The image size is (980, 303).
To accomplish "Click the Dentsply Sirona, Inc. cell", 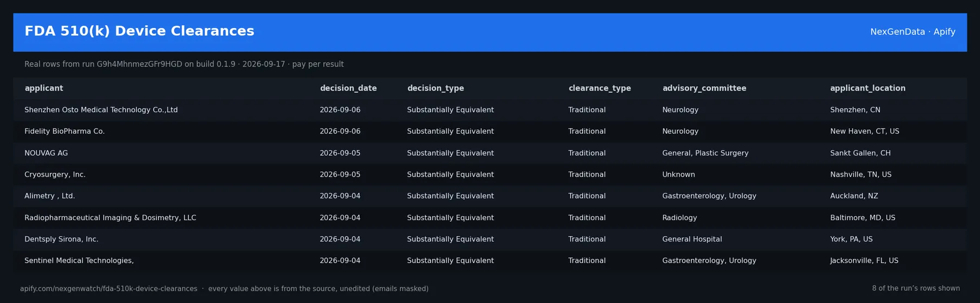I will (x=62, y=239).
